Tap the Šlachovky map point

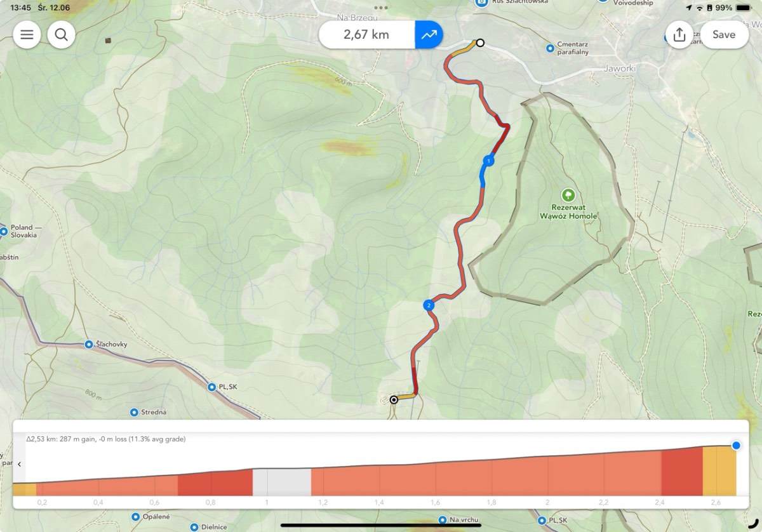(89, 344)
